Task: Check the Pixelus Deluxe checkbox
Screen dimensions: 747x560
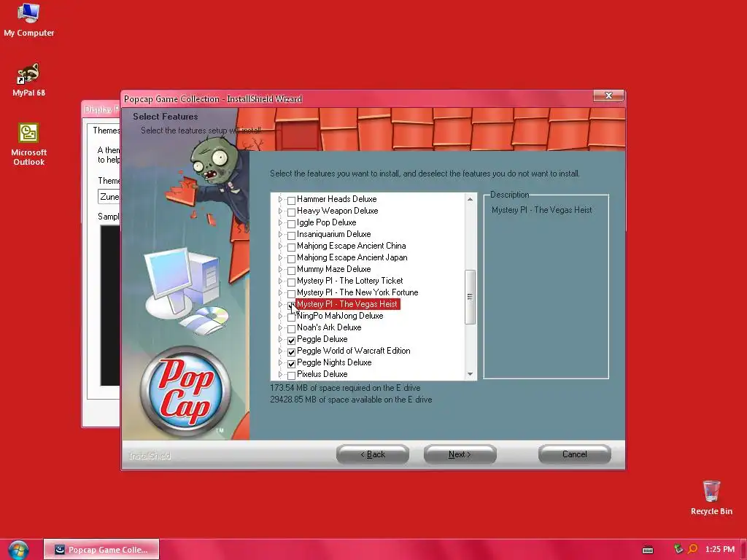Action: point(291,376)
